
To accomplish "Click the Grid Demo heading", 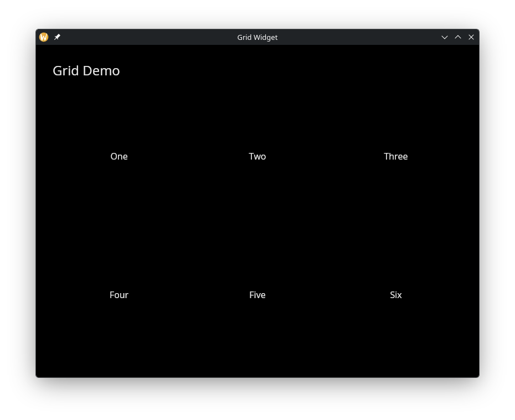I will point(86,70).
